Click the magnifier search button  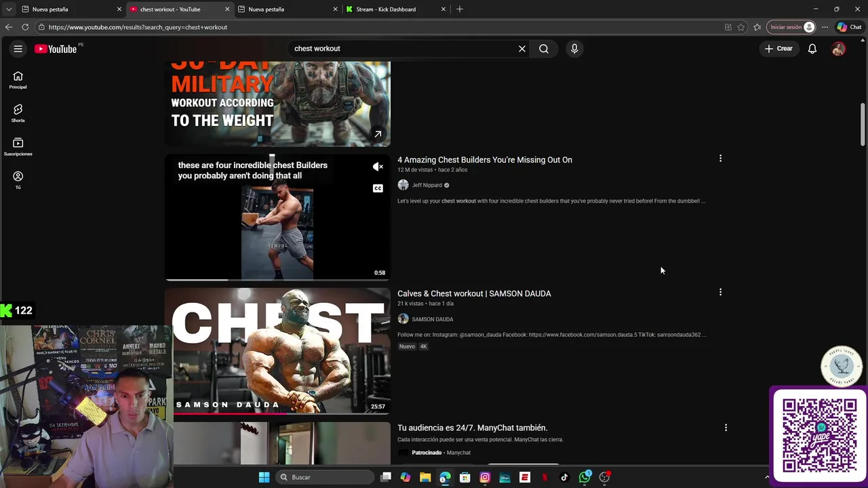pos(544,49)
